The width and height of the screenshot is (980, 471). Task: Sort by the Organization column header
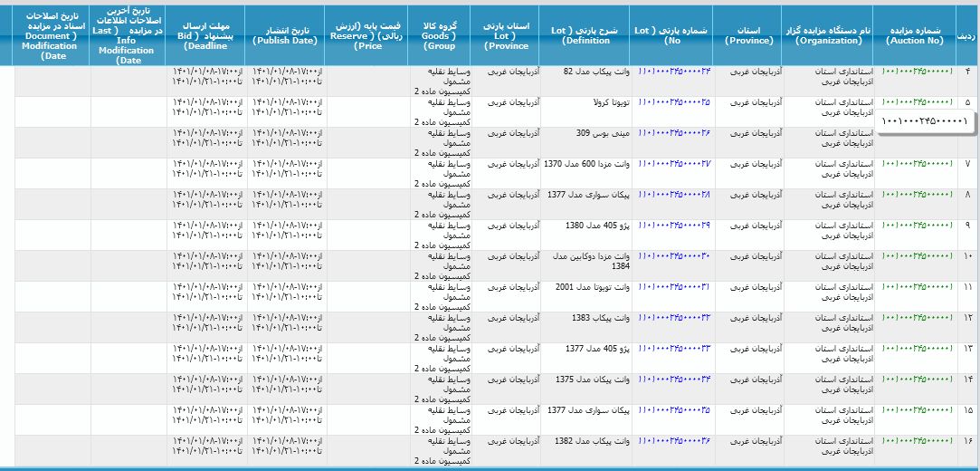[x=827, y=35]
